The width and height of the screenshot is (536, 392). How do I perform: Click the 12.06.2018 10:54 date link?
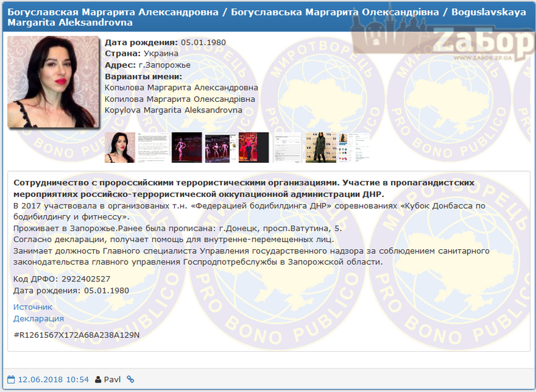click(x=53, y=379)
